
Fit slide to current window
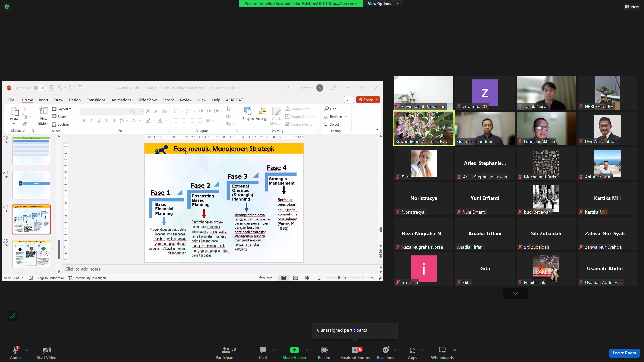[x=380, y=278]
